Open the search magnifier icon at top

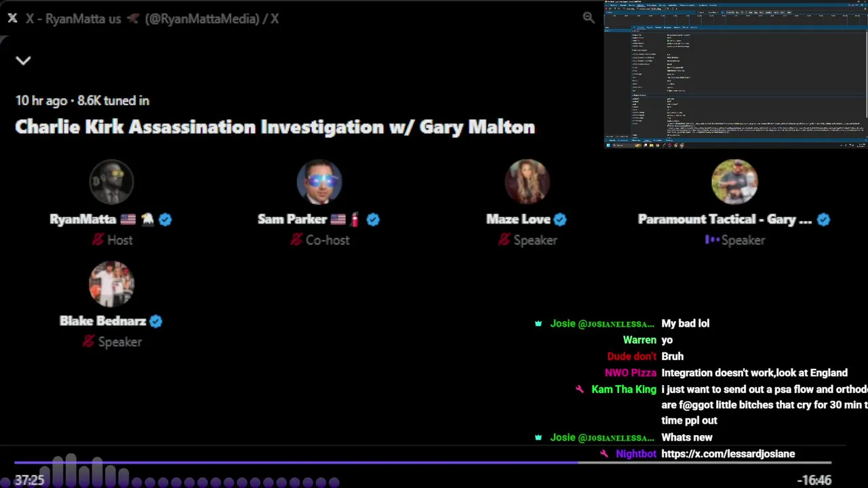(x=589, y=18)
